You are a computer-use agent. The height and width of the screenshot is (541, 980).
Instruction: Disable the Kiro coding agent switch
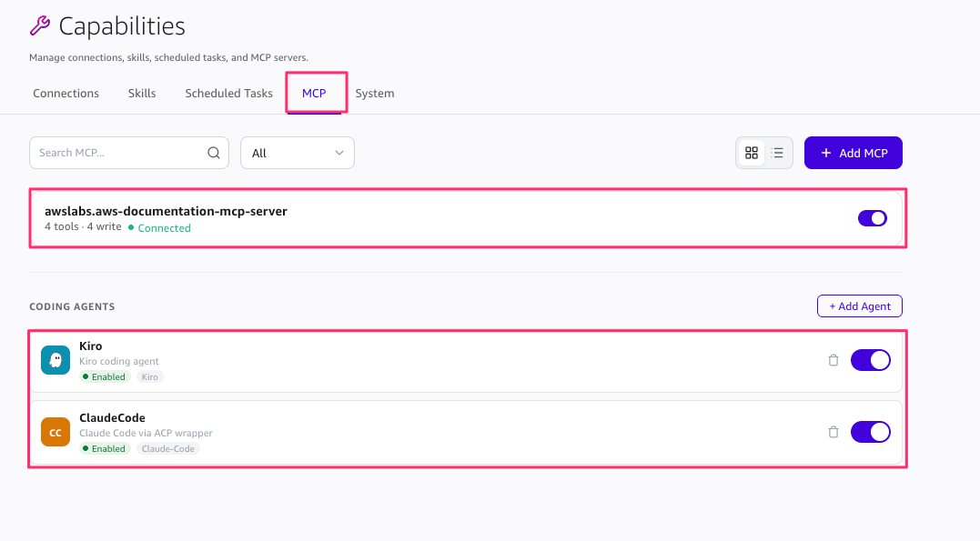[x=871, y=360]
